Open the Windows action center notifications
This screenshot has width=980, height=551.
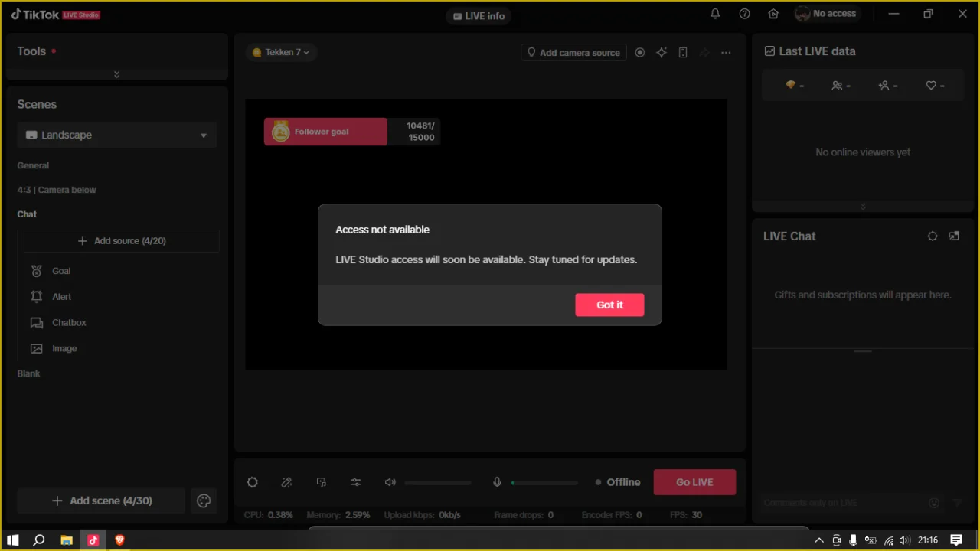tap(956, 540)
